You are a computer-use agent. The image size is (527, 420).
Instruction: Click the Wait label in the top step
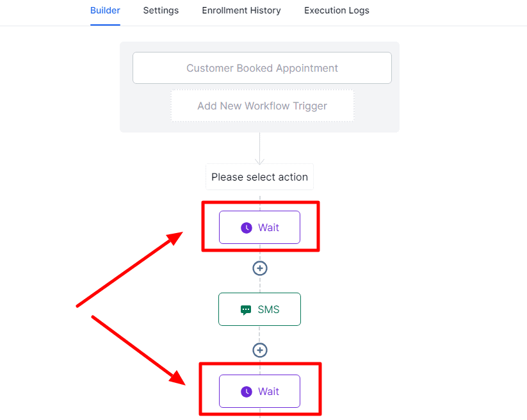click(268, 228)
